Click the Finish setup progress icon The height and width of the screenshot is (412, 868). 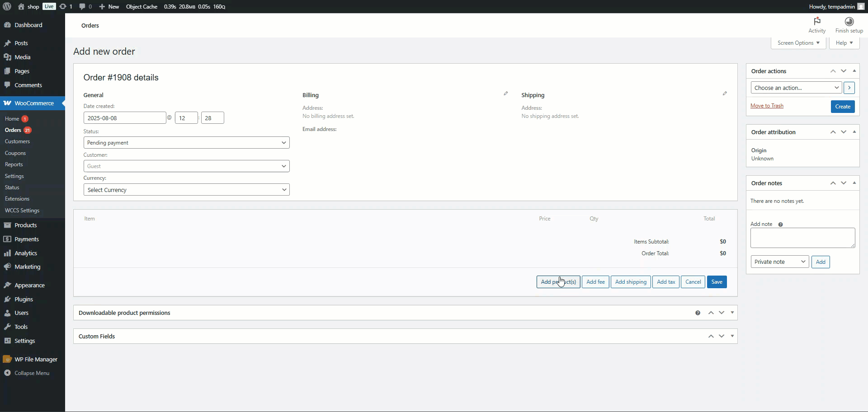pyautogui.click(x=849, y=22)
